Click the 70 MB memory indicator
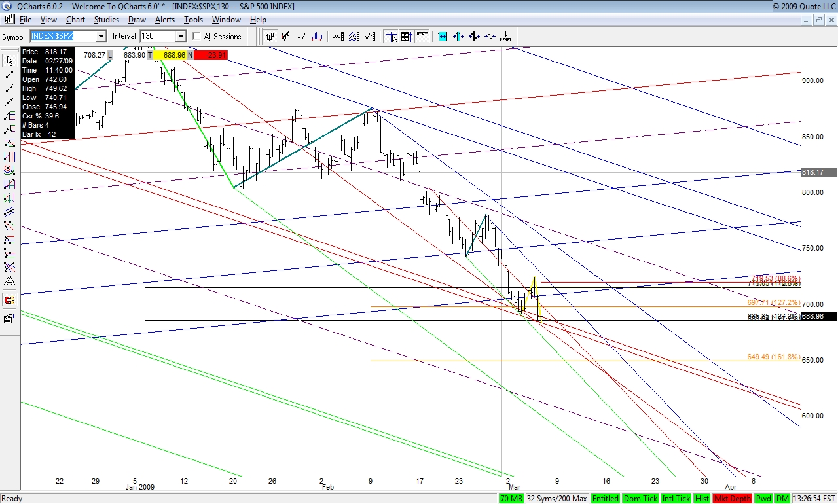The width and height of the screenshot is (838, 504). tap(511, 499)
